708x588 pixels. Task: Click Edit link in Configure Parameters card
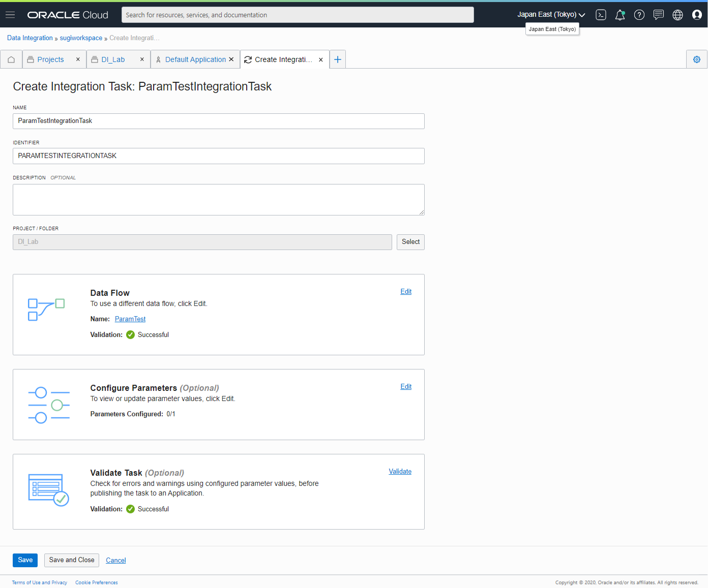click(x=406, y=386)
